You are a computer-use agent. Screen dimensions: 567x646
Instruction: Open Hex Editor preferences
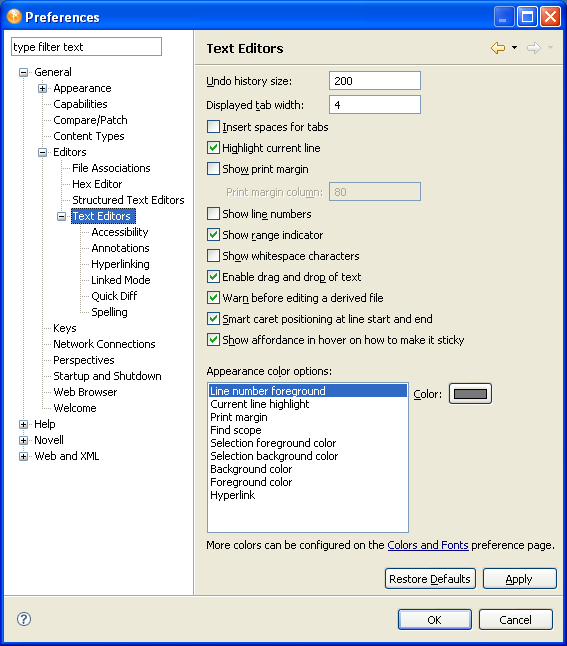97,184
